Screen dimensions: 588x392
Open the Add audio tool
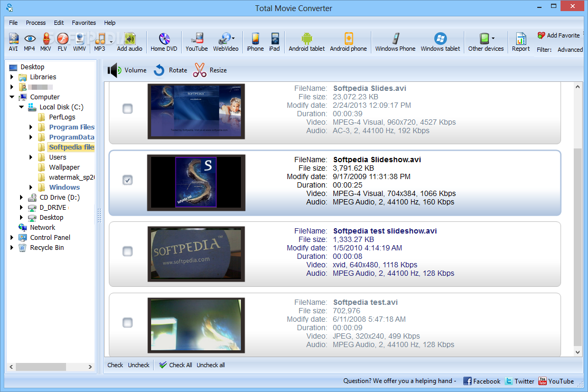[130, 42]
